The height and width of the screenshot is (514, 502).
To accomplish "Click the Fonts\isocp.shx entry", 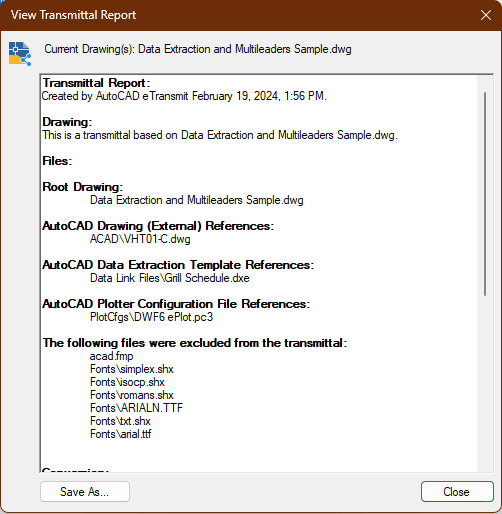I will point(127,382).
